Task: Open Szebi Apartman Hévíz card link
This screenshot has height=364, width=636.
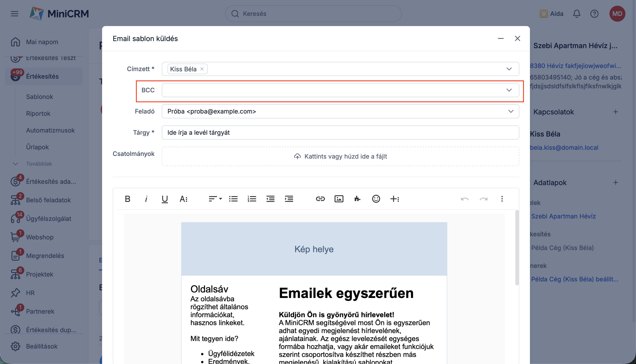Action: tap(563, 216)
